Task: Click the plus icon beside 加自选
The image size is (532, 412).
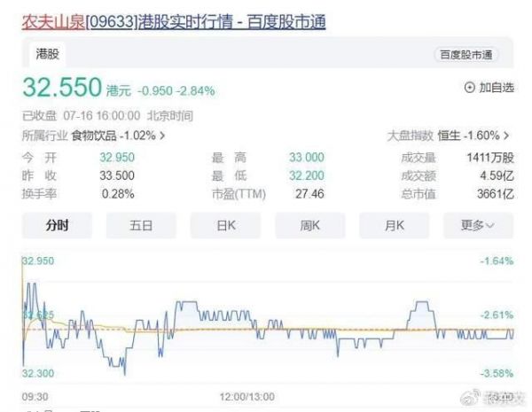Action: (x=469, y=88)
